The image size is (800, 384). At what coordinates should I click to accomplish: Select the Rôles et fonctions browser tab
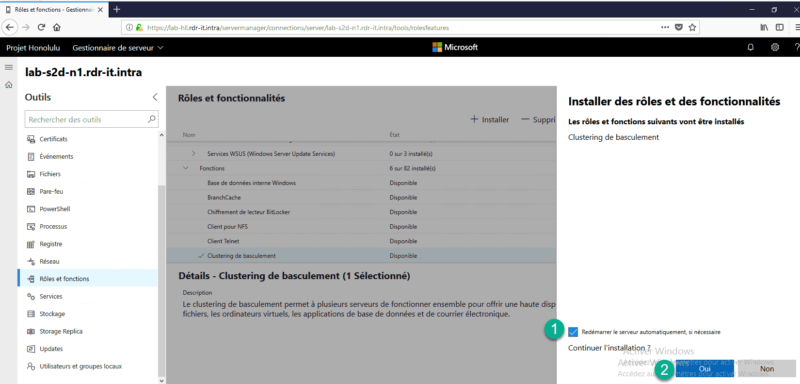55,9
